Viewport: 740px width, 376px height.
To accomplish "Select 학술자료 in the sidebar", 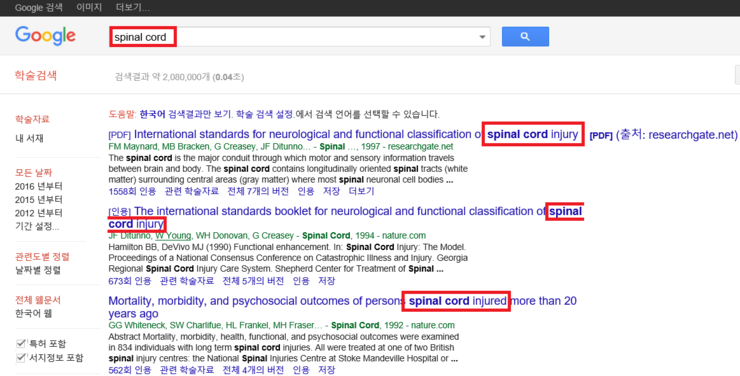I will point(32,119).
